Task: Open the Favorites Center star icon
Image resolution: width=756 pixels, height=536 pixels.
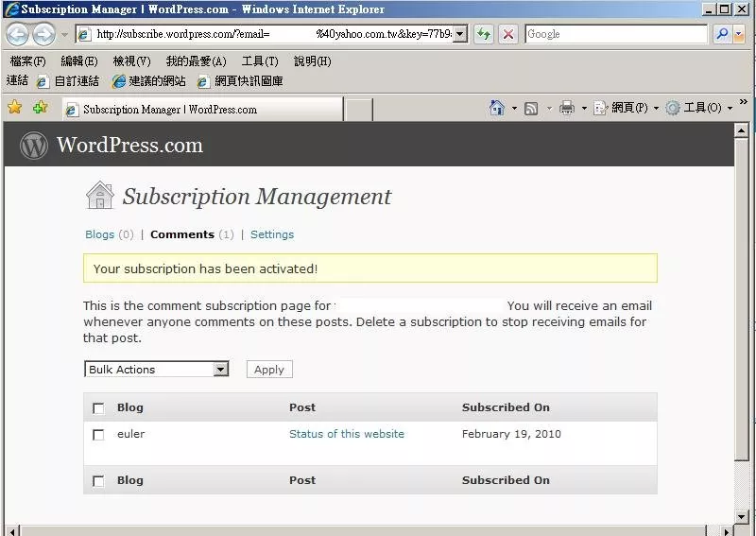Action: point(15,107)
